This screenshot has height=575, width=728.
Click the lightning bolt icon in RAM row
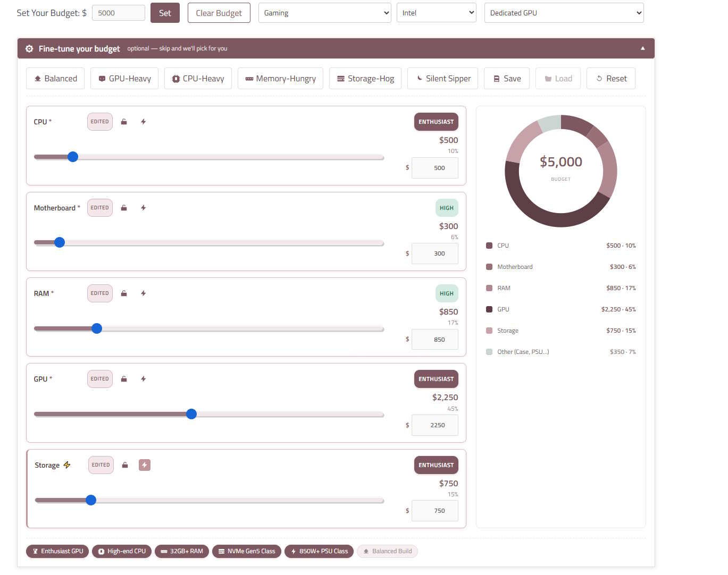pyautogui.click(x=144, y=293)
